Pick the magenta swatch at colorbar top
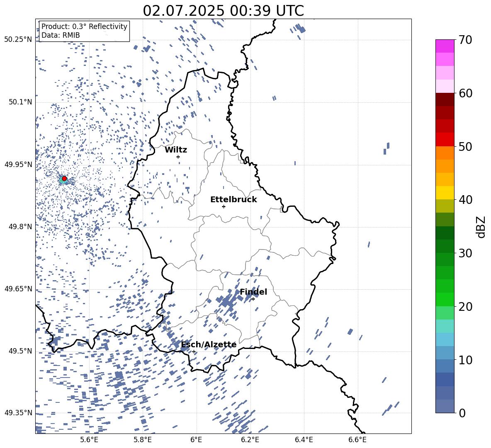491x448 pixels. coord(445,46)
